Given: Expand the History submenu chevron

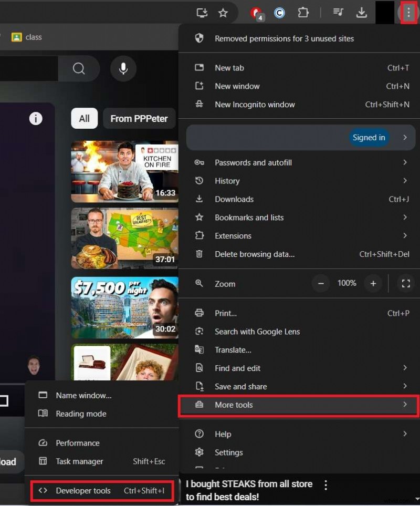Looking at the screenshot, I should click(405, 181).
